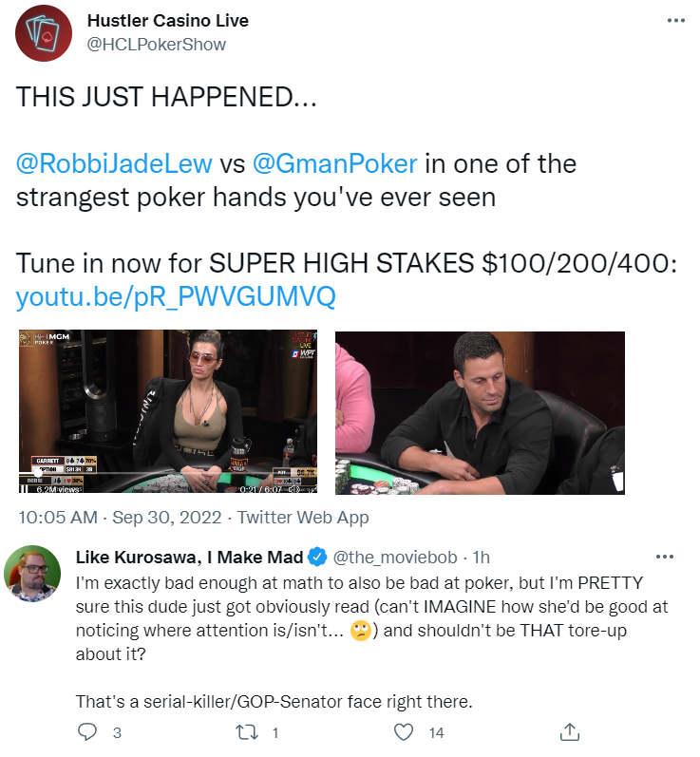This screenshot has height=757, width=700.
Task: Open the right image of the man
Action: click(480, 412)
